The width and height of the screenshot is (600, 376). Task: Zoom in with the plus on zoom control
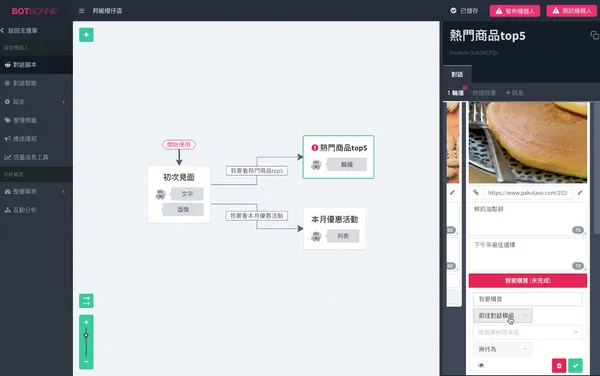(86, 322)
